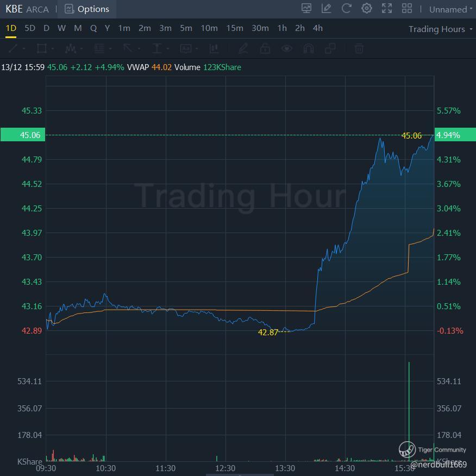Select the 30m interval
The image size is (476, 476).
click(x=260, y=28)
